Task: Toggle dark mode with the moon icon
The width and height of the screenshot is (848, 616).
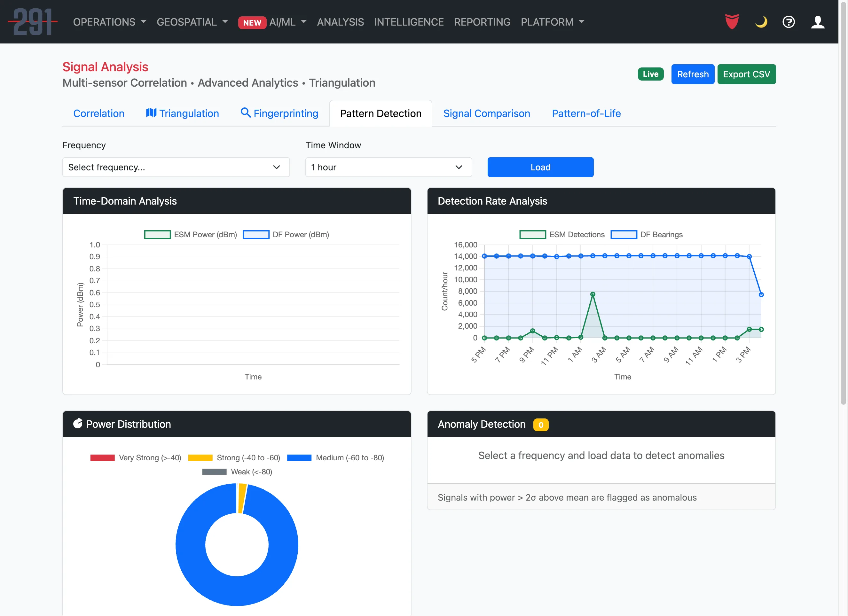Action: point(761,22)
